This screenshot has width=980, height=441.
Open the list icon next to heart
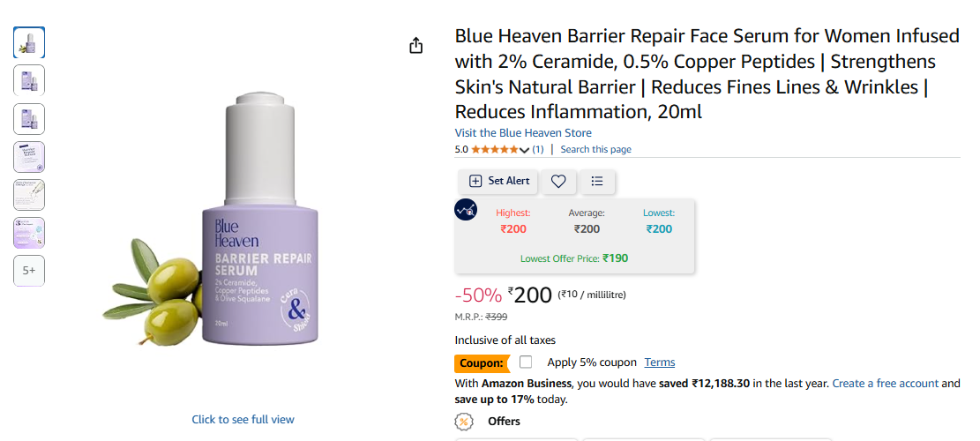coord(597,181)
